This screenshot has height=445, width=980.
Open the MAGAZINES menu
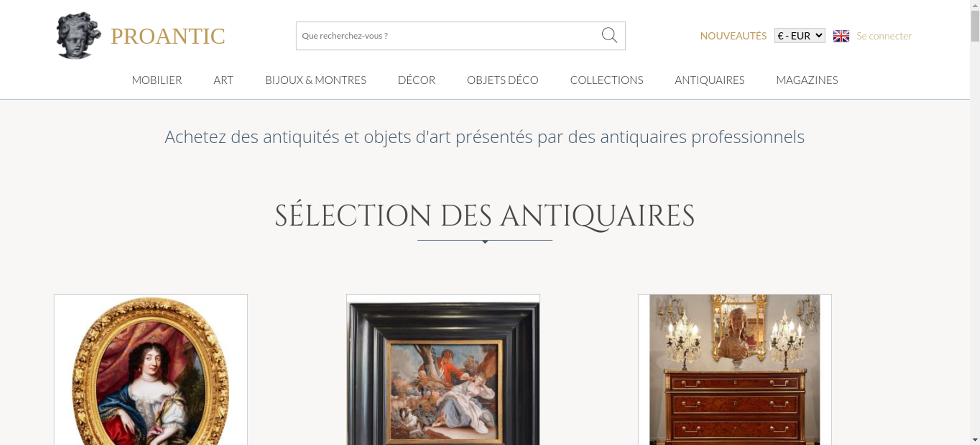point(807,80)
